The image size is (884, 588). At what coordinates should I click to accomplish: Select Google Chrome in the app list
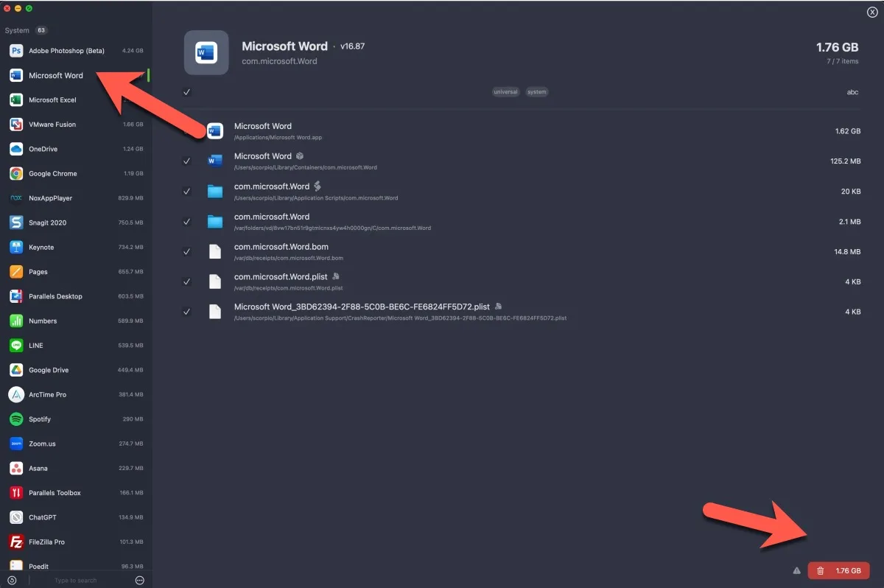pos(76,174)
